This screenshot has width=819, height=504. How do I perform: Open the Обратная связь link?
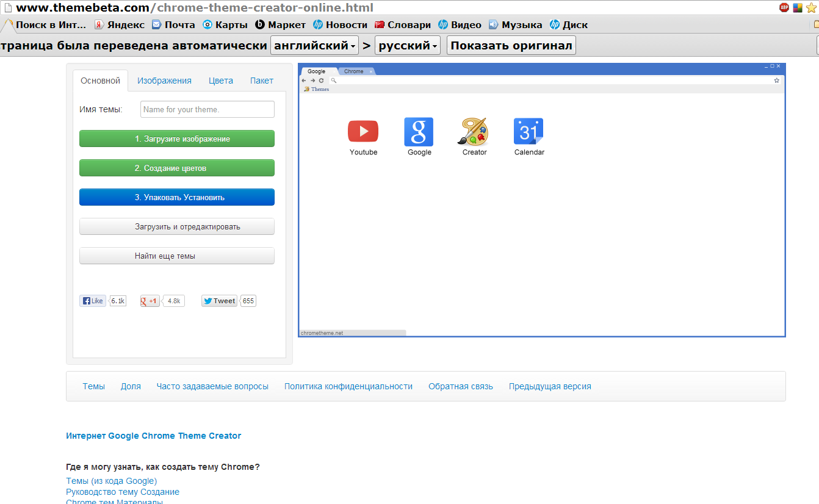tap(461, 386)
